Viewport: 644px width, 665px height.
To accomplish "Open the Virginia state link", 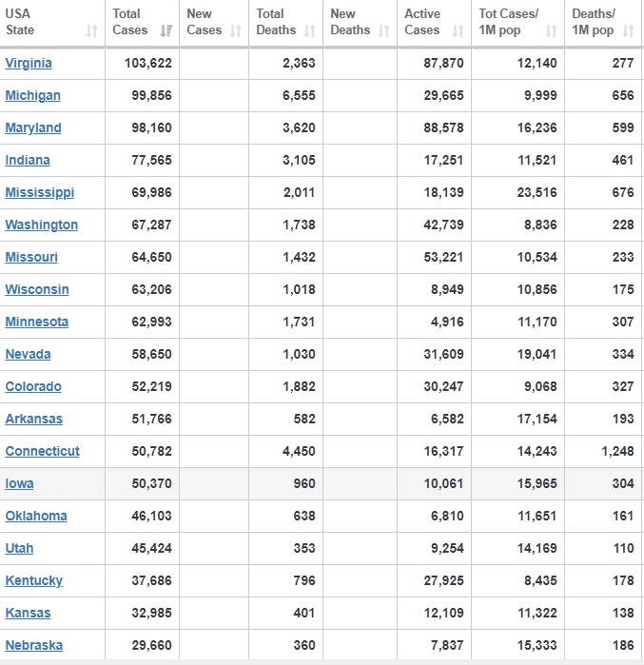I will [29, 64].
